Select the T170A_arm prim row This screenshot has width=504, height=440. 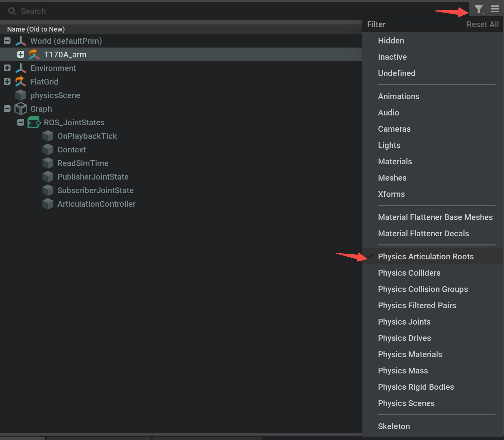(181, 54)
